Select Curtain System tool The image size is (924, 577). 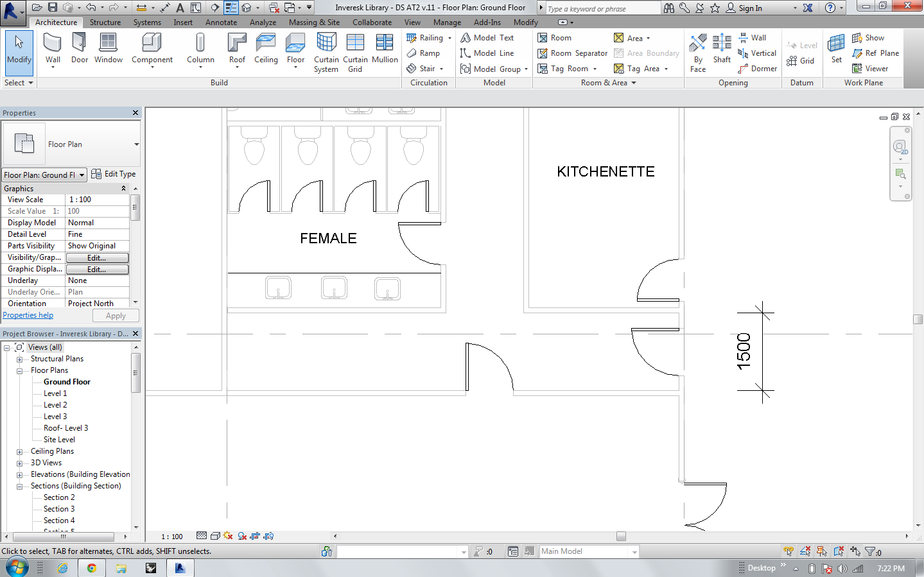tap(326, 53)
